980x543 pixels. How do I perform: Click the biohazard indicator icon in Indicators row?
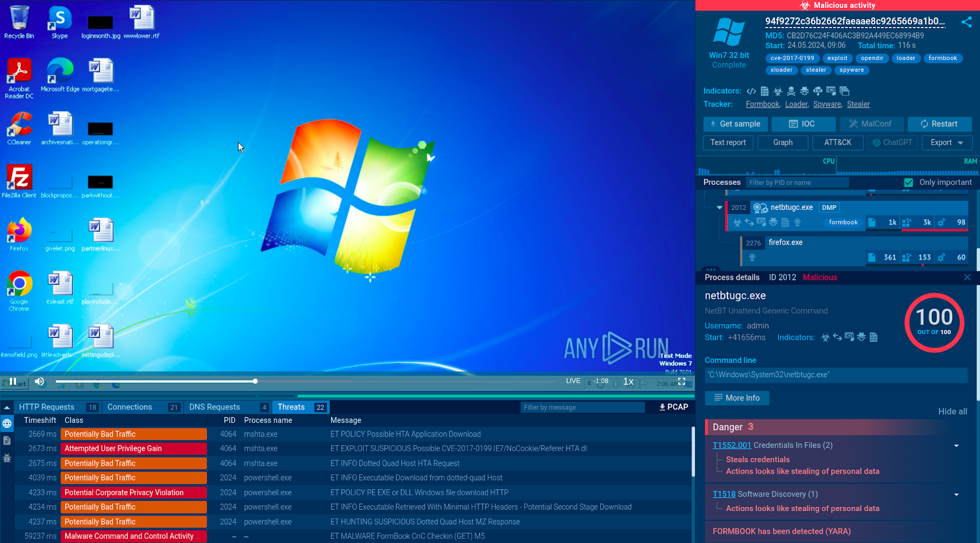pyautogui.click(x=778, y=91)
